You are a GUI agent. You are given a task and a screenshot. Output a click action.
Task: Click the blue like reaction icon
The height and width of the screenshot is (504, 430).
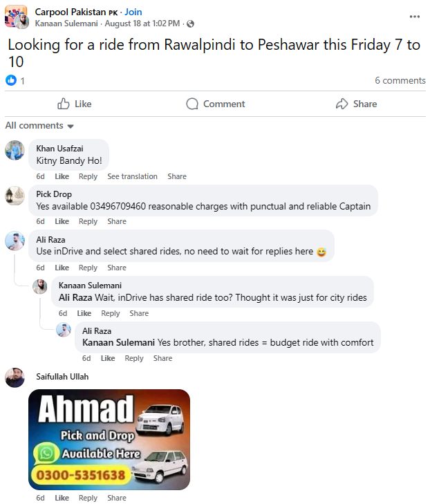pyautogui.click(x=11, y=80)
